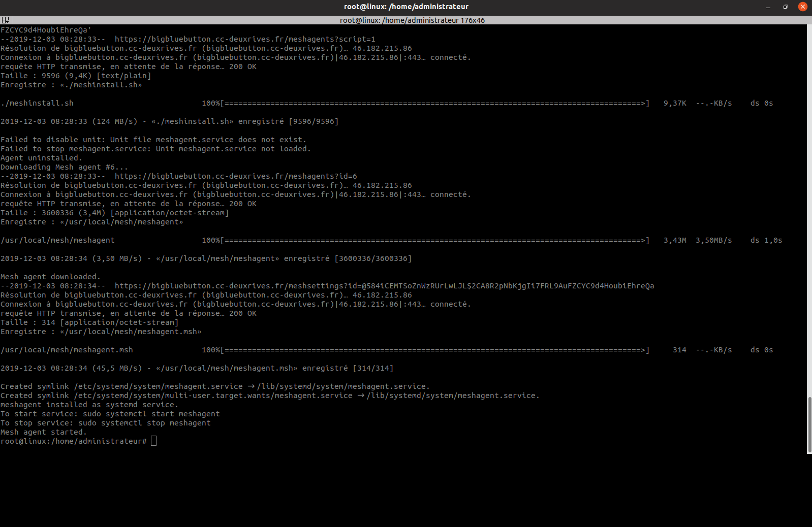Screen dimensions: 812x527
Task: Click 'Taille : 314 [application/octet-stream]' line
Action: click(x=89, y=322)
